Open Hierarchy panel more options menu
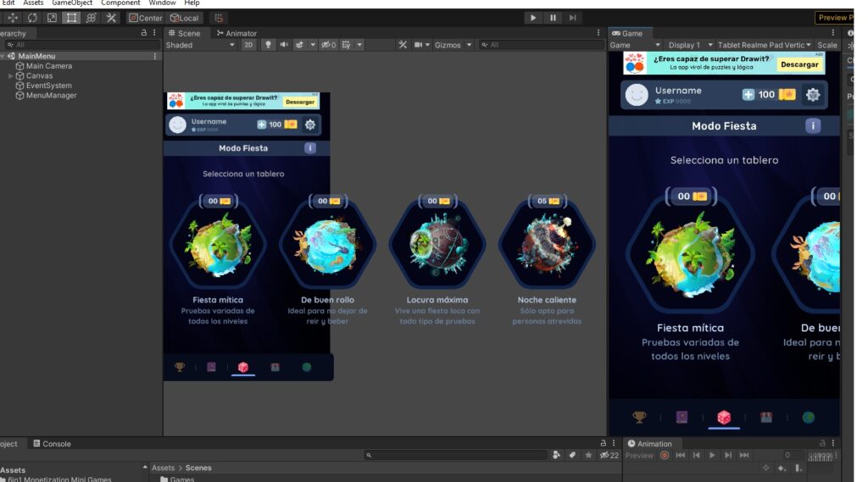Image resolution: width=868 pixels, height=482 pixels. point(154,33)
